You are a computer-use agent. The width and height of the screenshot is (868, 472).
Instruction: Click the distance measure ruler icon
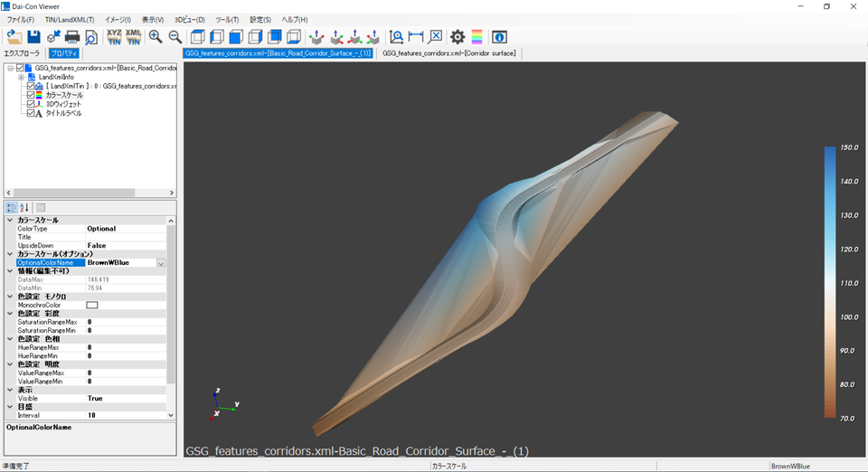pyautogui.click(x=416, y=37)
